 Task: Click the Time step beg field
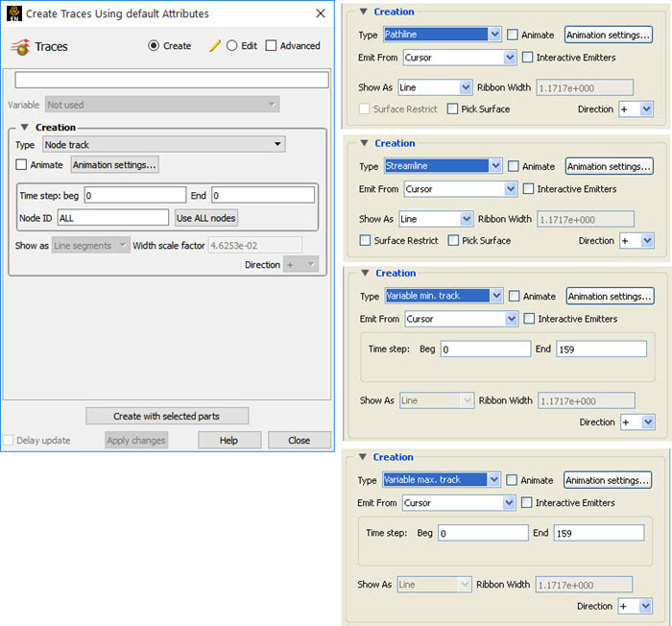click(134, 195)
